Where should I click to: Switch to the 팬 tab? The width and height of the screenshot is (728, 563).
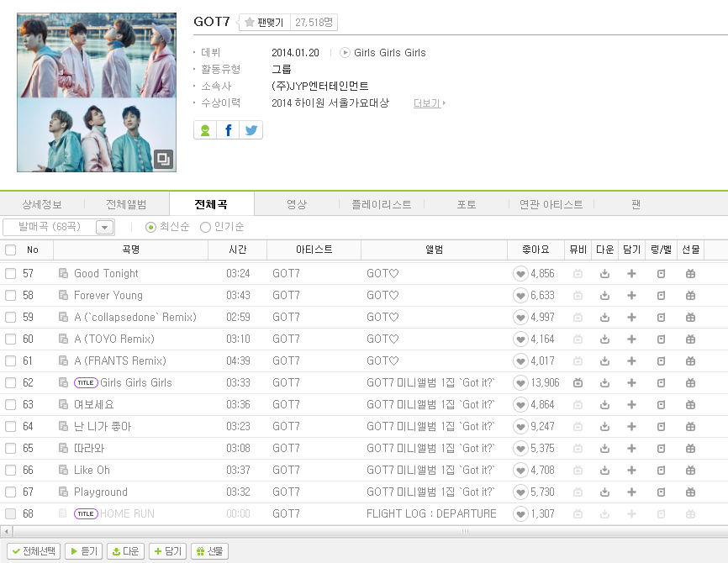click(x=636, y=204)
